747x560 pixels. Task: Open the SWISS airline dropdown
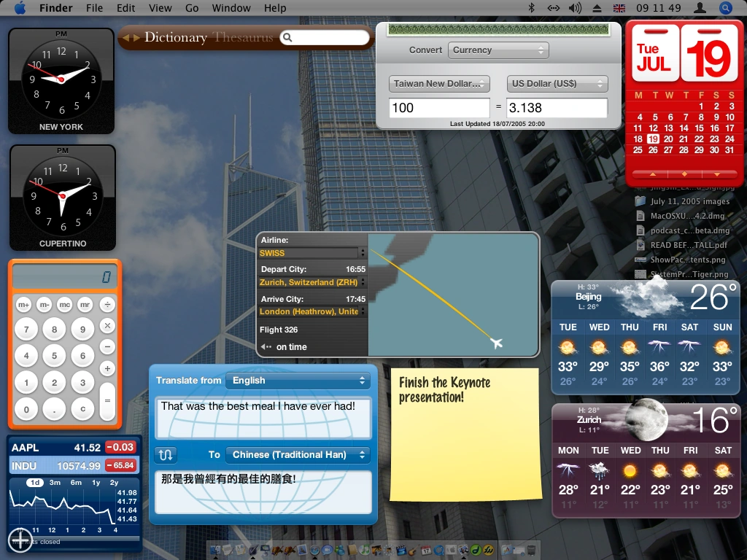coord(312,253)
